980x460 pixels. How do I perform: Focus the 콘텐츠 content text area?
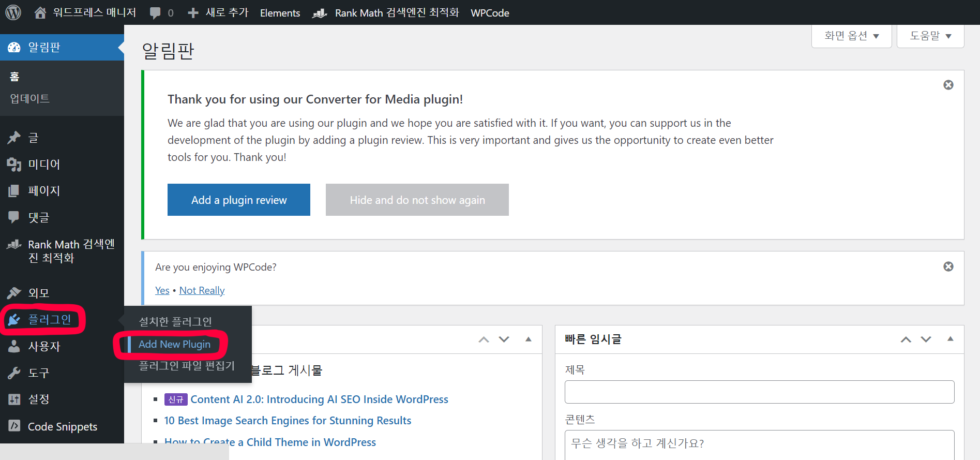(760, 444)
